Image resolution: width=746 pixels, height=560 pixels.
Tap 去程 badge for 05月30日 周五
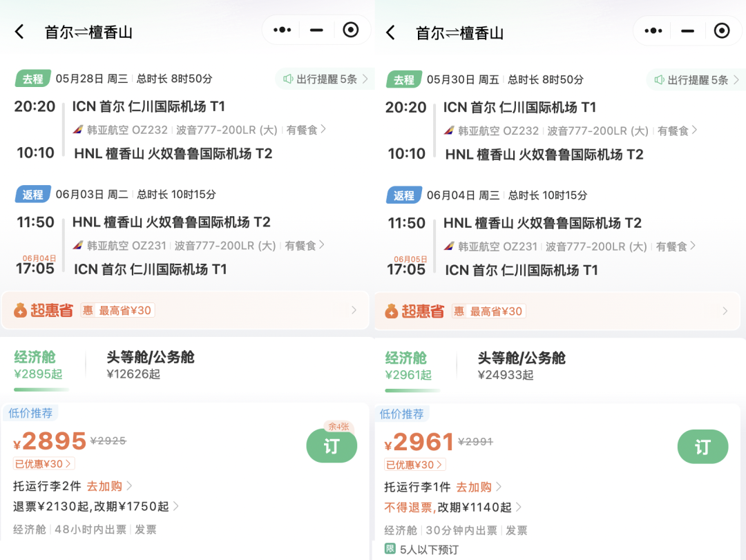point(404,79)
